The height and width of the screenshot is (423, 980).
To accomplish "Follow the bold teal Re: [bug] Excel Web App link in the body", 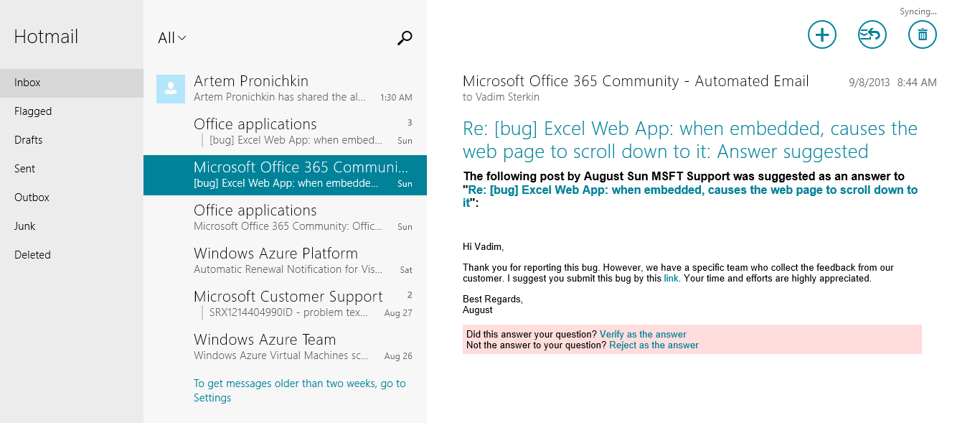I will 690,196.
